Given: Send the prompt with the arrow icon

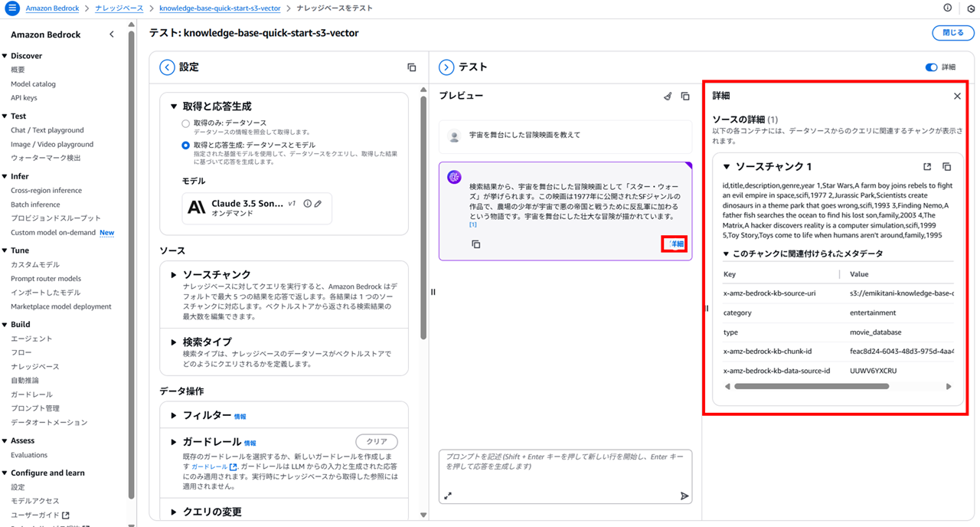Looking at the screenshot, I should [x=684, y=496].
